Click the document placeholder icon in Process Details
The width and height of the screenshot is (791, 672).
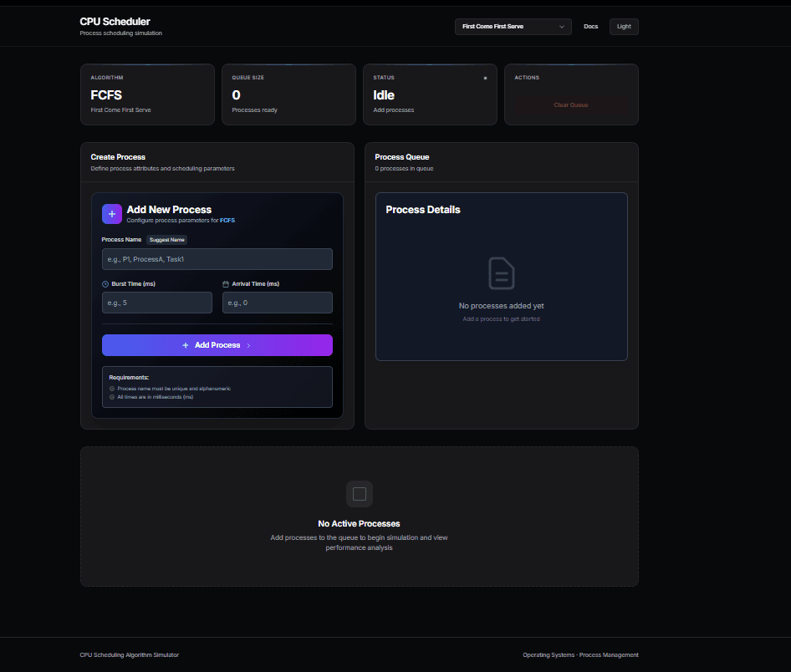click(501, 273)
